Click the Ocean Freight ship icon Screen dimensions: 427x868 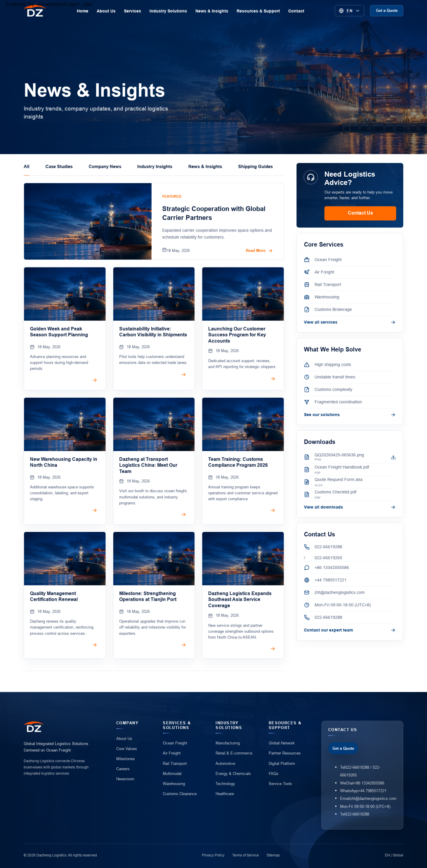[x=307, y=260]
